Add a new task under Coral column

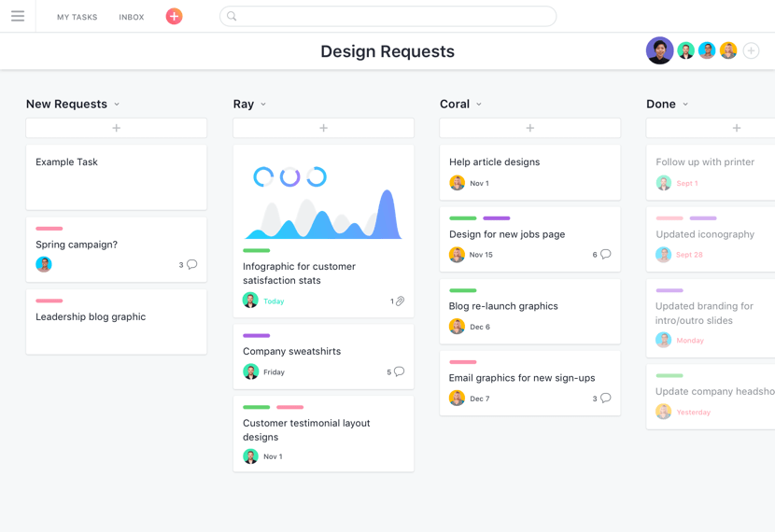point(529,128)
